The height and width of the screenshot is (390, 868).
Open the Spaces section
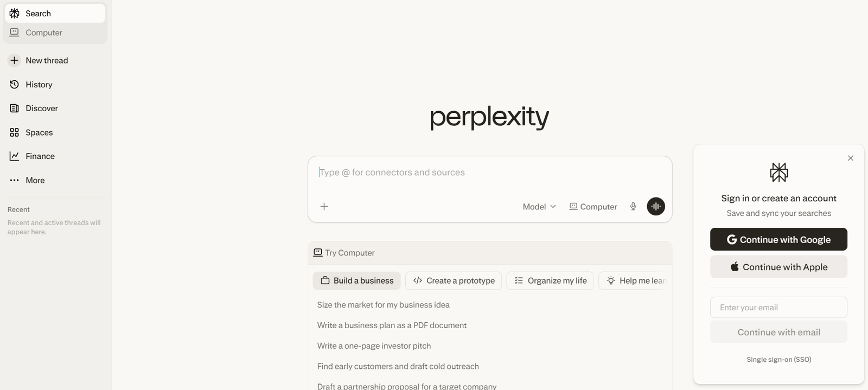coord(39,132)
